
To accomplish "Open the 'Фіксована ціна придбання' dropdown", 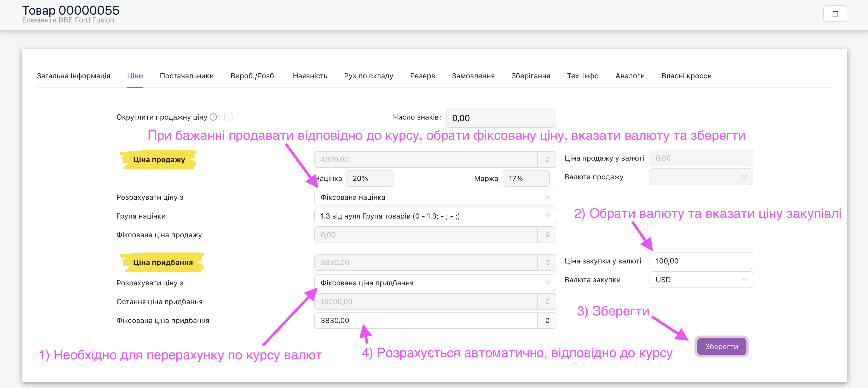I will pos(435,283).
